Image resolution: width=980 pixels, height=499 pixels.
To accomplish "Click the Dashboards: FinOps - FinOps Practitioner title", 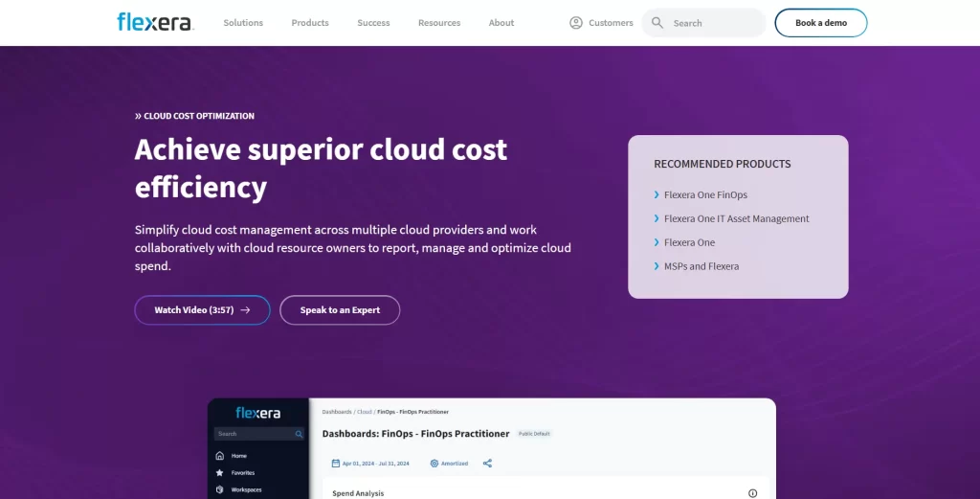I will point(415,433).
